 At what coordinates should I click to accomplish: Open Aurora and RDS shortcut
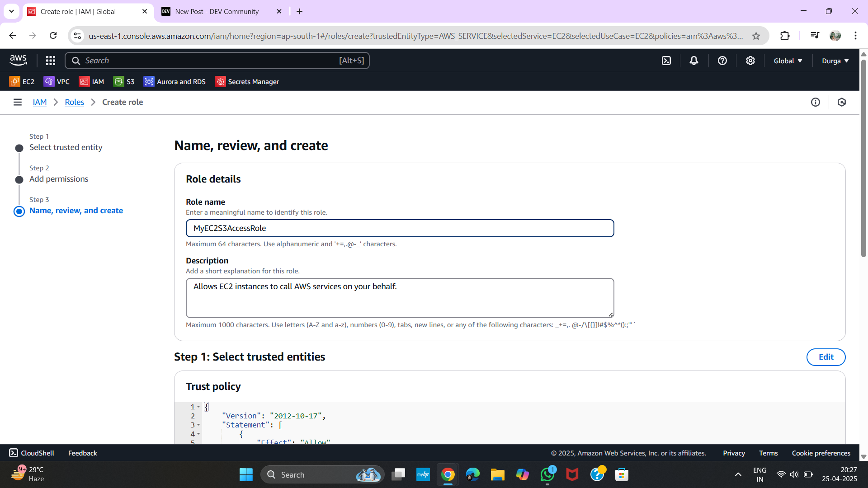(175, 81)
